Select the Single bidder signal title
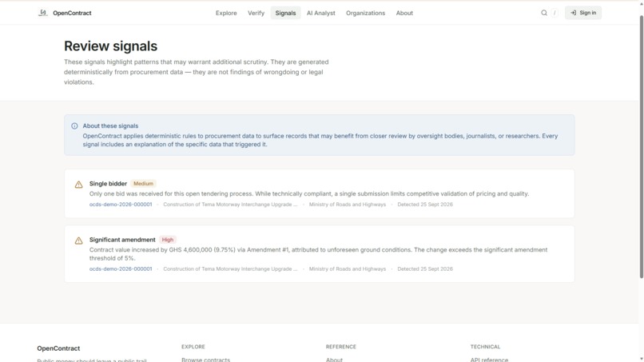Screen dimensions: 644x362 point(108,184)
